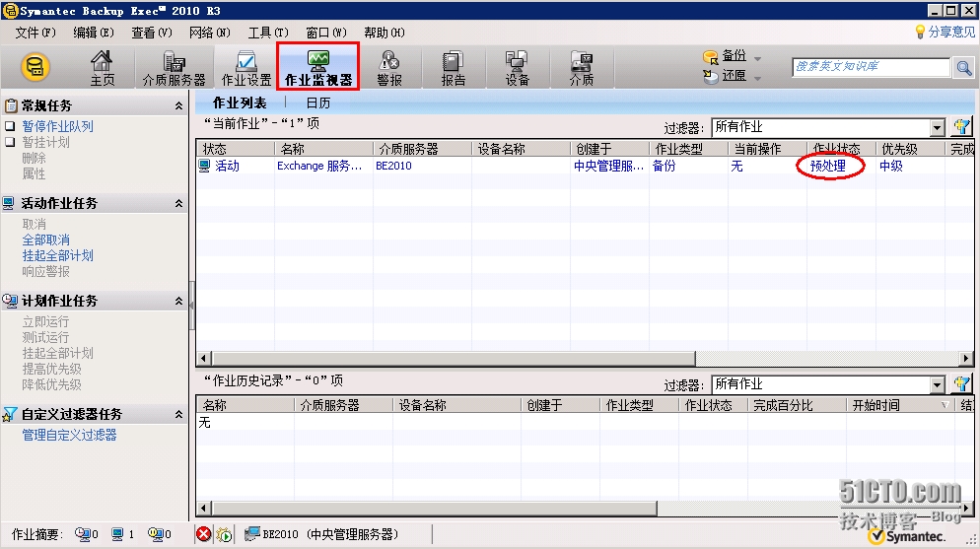
Task: Open dropdown arrow next to 还原
Action: [x=757, y=78]
